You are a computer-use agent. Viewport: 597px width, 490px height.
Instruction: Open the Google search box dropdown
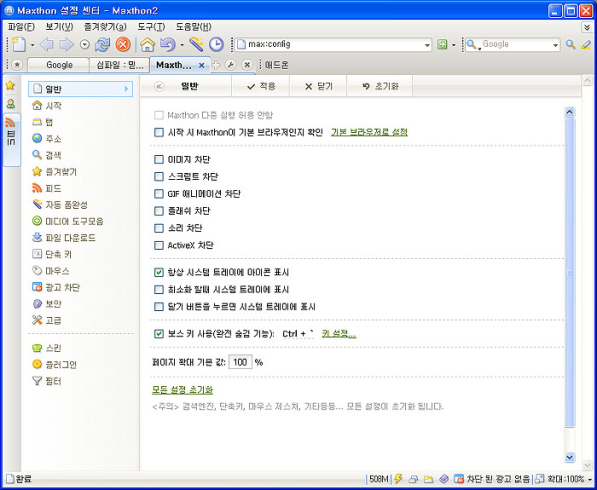click(555, 45)
